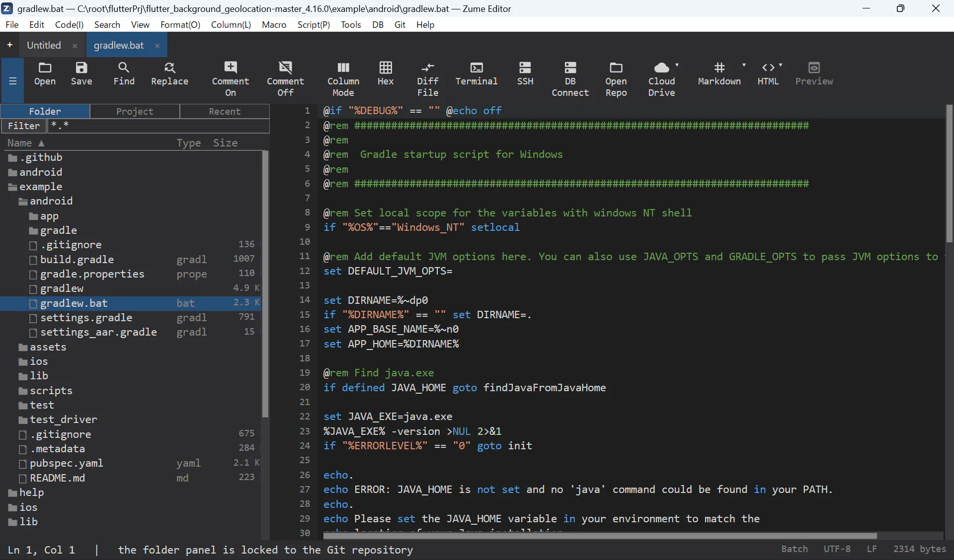Click the HTML toolbar icon
954x560 pixels.
[x=768, y=74]
